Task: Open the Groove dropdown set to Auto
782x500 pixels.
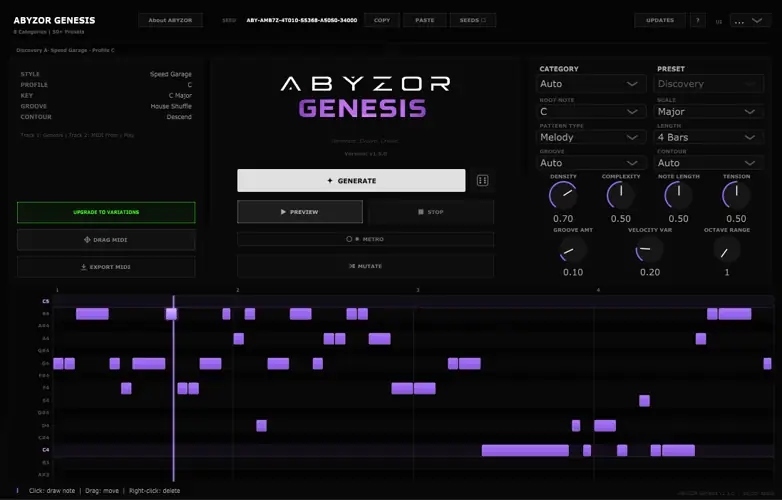Action: [590, 163]
